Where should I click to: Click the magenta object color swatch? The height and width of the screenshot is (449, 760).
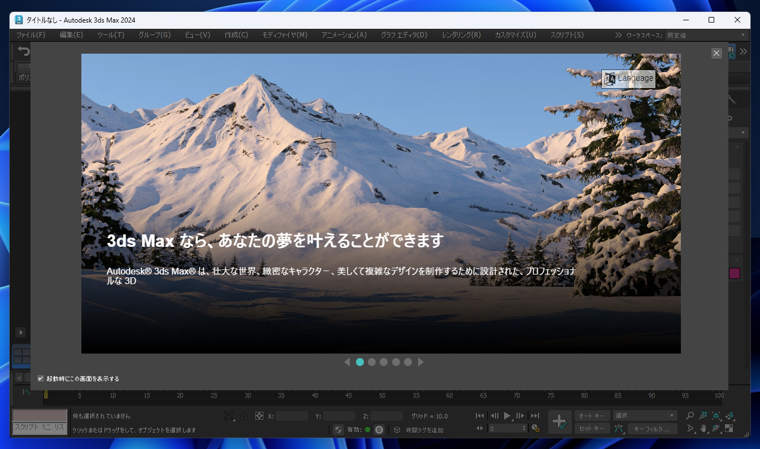[x=734, y=273]
